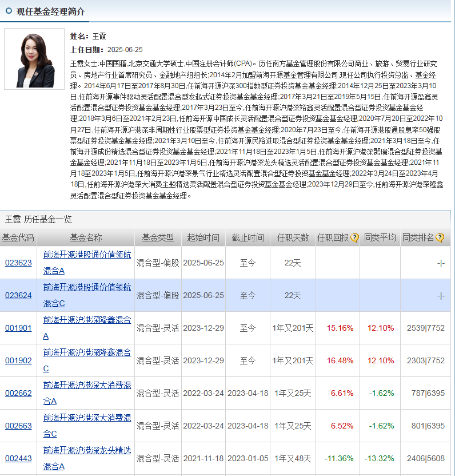
Task: Open fund code 001901 link
Action: coord(18,328)
